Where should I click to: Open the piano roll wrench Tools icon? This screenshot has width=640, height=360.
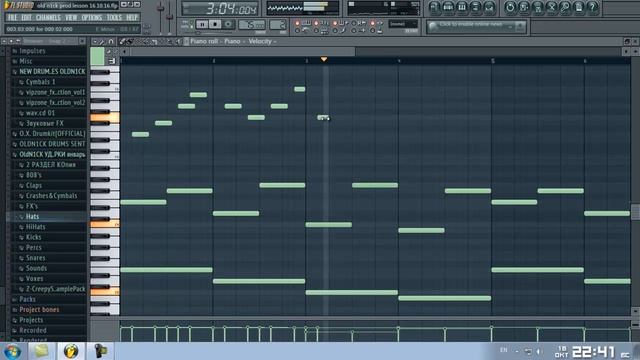tap(102, 41)
